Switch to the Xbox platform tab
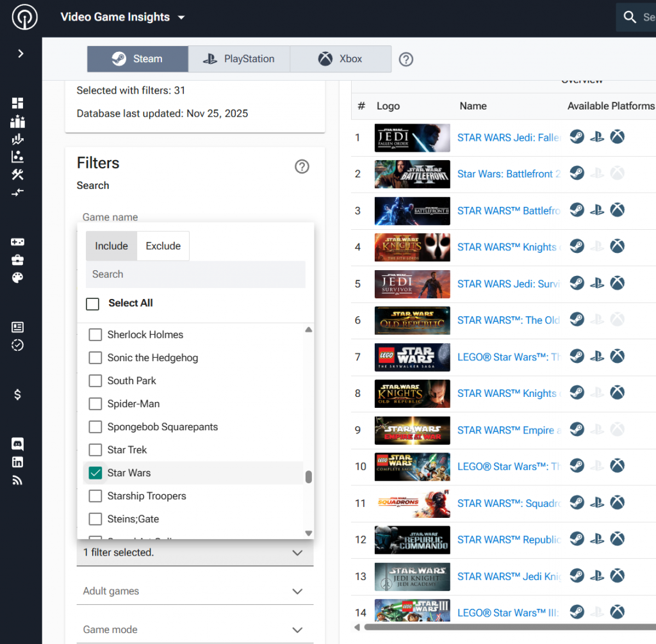The width and height of the screenshot is (656, 644). 340,59
